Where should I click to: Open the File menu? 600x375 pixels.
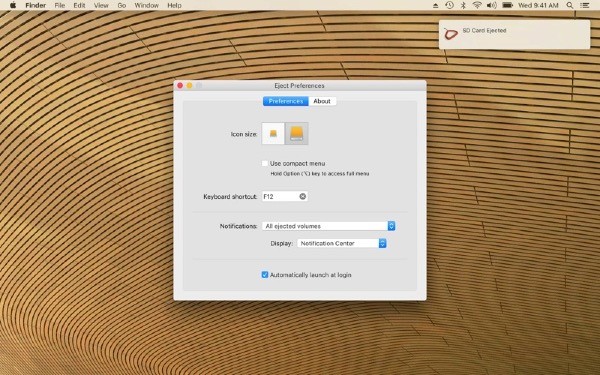[x=60, y=5]
